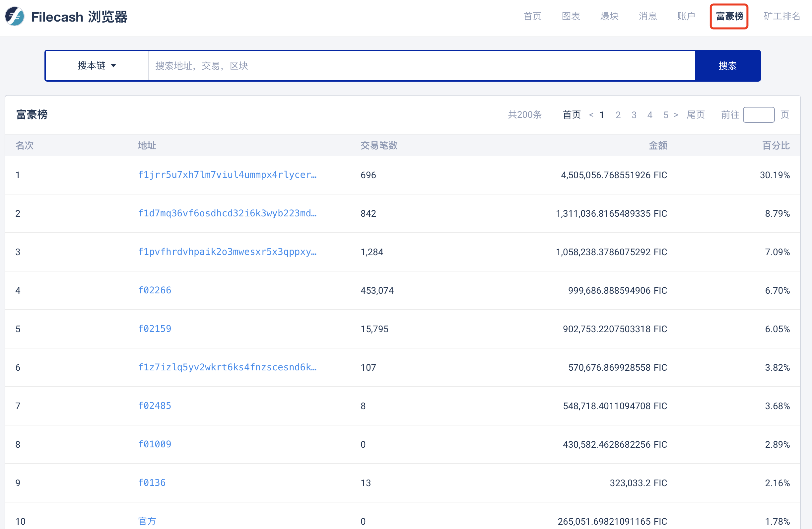Click the 地址 column header

[147, 146]
